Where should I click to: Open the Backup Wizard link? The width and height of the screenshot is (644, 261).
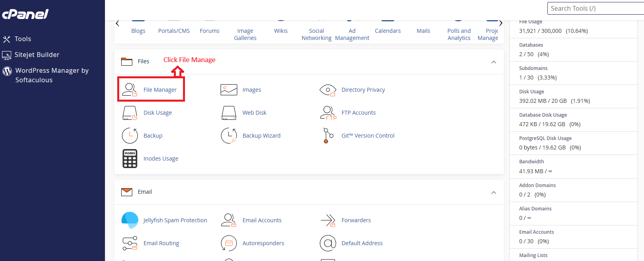pos(261,136)
